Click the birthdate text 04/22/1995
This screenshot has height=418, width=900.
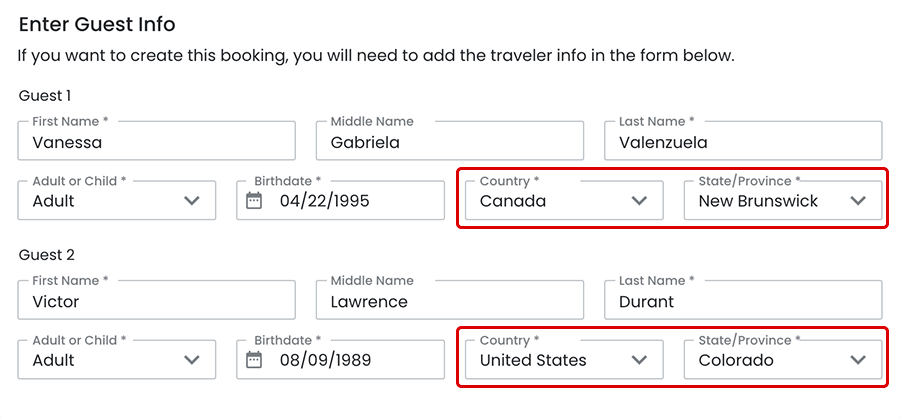tap(325, 201)
